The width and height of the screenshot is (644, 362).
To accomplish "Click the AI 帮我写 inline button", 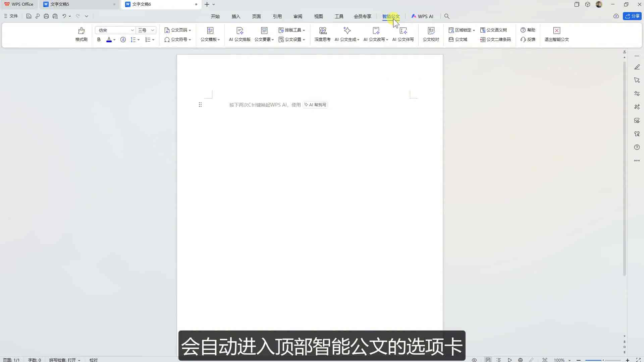I will pos(315,105).
